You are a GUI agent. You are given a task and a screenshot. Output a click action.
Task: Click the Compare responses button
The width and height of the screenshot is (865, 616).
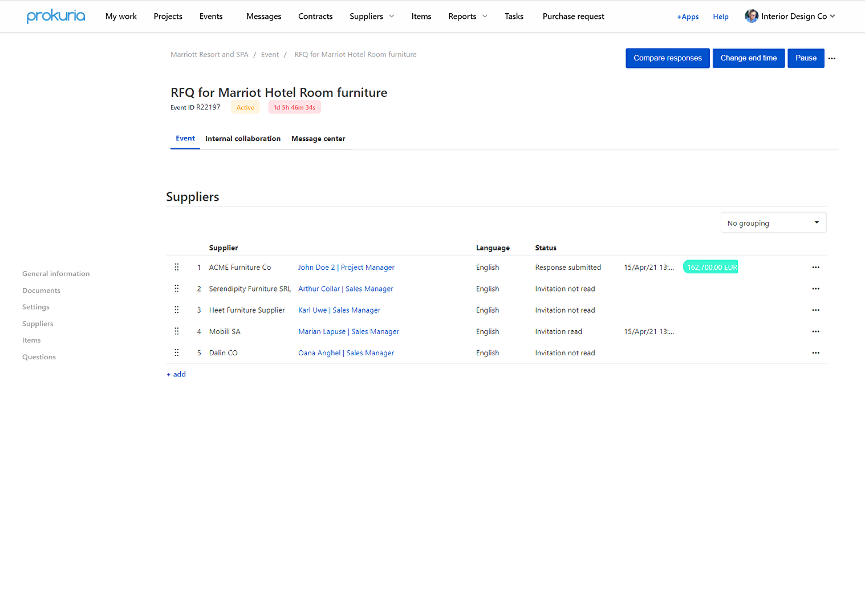pyautogui.click(x=668, y=58)
